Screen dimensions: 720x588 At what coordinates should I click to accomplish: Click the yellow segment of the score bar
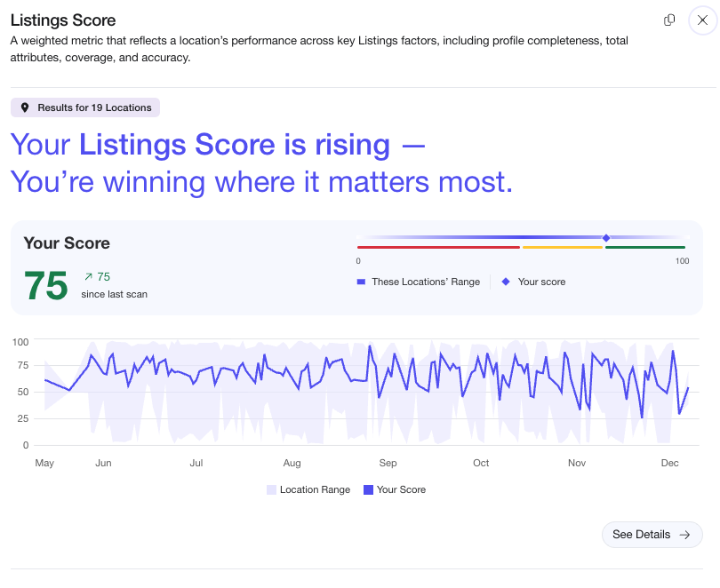(x=563, y=247)
